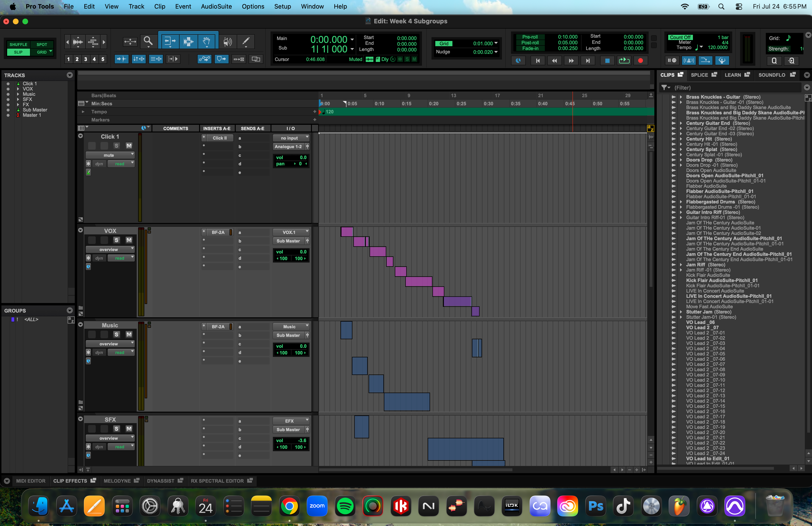Open Music track overview view selector

(110, 344)
